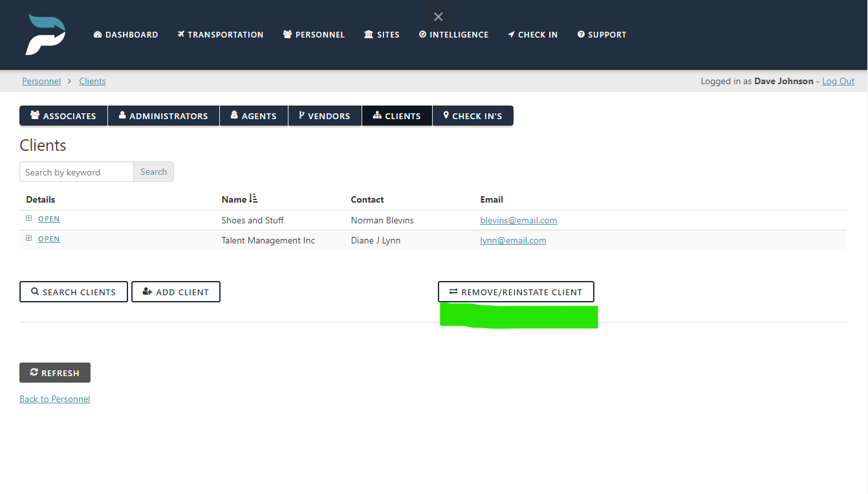Image resolution: width=868 pixels, height=494 pixels.
Task: Click the Intelligence navigation icon
Action: pos(422,34)
